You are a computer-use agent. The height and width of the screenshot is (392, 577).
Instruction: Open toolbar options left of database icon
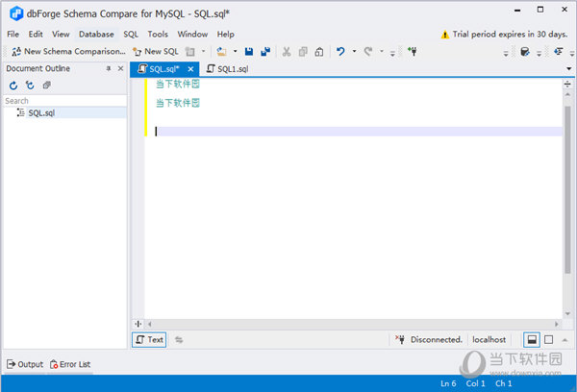pos(506,54)
